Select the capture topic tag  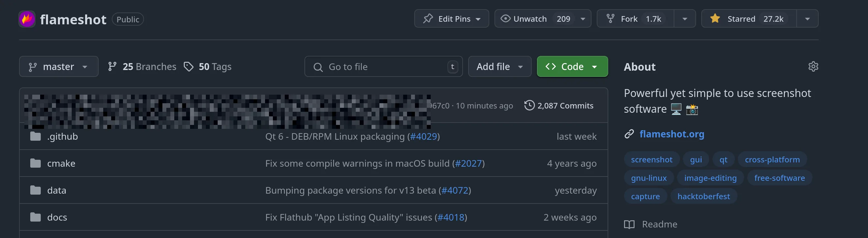pos(645,196)
